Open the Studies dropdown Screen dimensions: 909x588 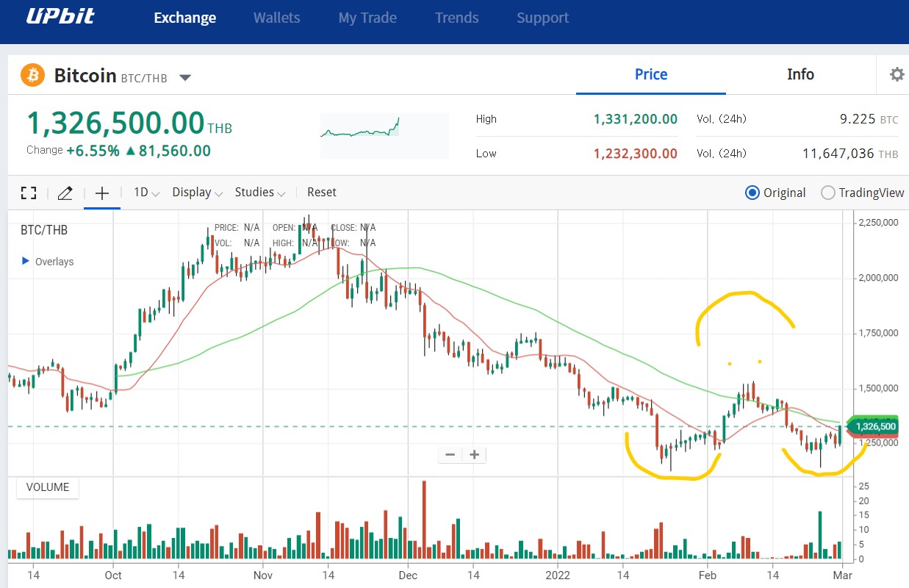(259, 193)
